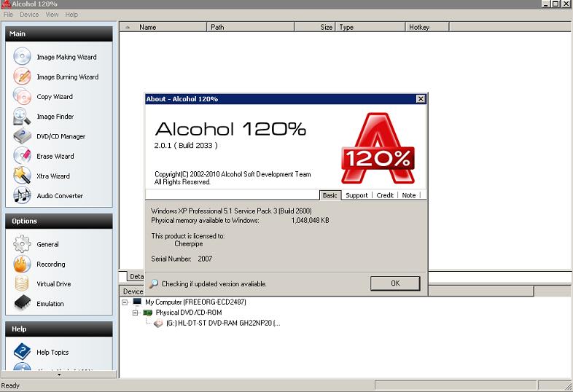573x392 pixels.
Task: Switch to the Credit tab
Action: pyautogui.click(x=385, y=195)
